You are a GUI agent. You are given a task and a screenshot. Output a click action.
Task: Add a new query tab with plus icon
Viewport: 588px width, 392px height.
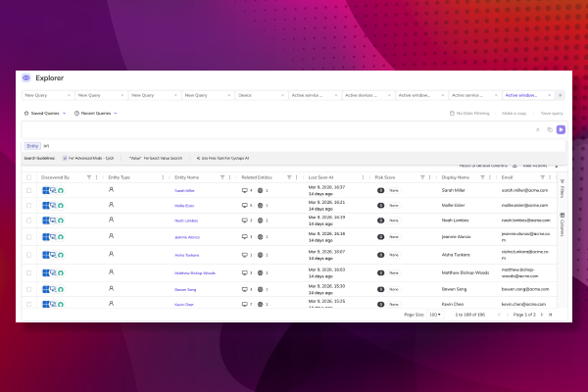tap(561, 95)
